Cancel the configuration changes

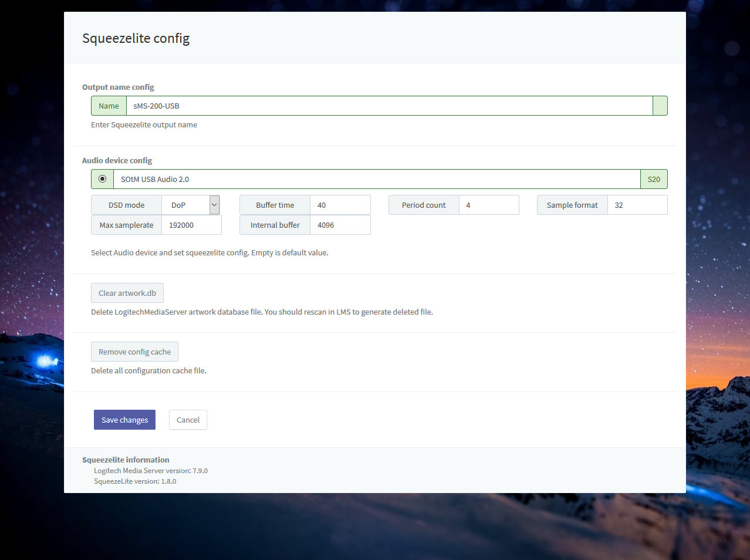pos(188,420)
